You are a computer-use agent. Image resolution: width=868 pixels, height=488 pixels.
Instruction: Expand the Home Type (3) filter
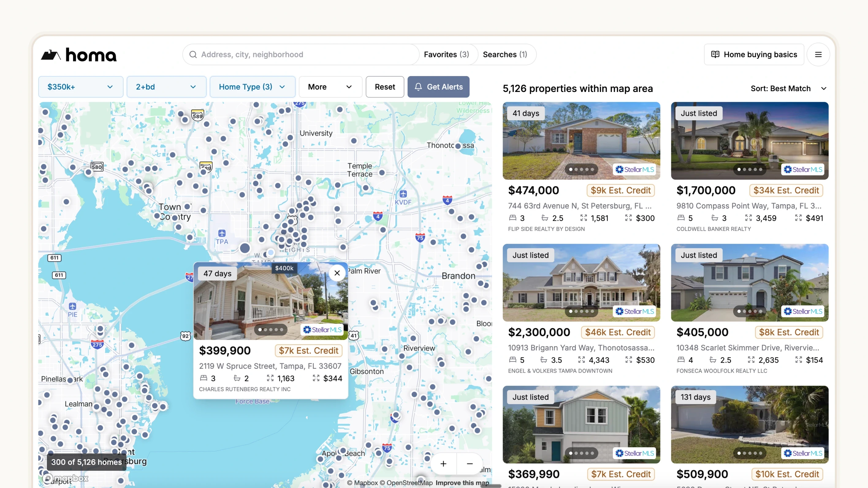(252, 87)
